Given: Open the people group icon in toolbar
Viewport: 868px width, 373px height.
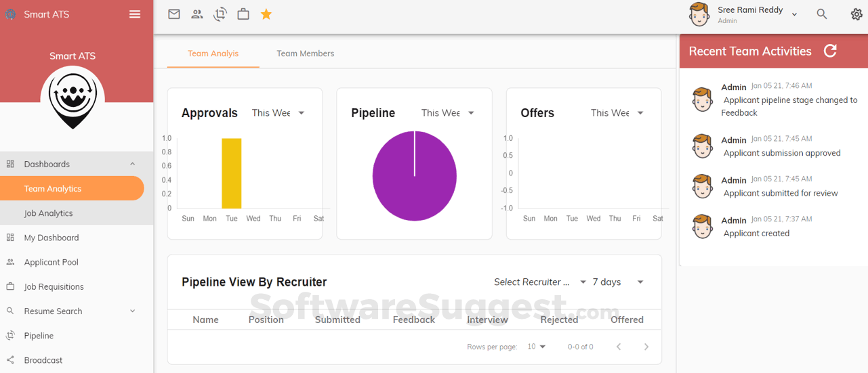Looking at the screenshot, I should [197, 14].
